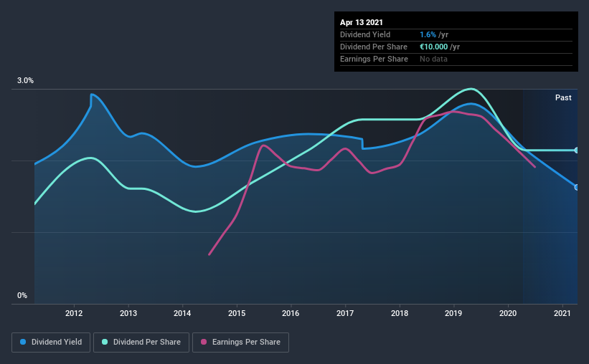Screen dimensions: 589x364
Task: Click the Apr 13 2021 tooltip date
Action: [x=362, y=22]
